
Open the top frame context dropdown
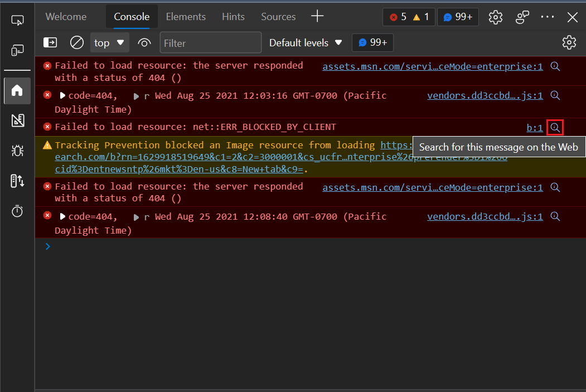(109, 42)
